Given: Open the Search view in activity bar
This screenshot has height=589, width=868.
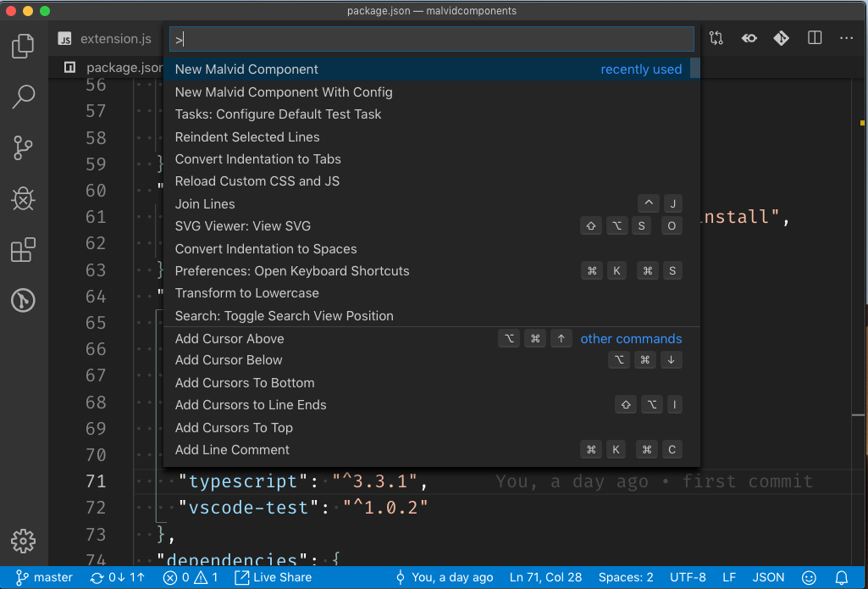Looking at the screenshot, I should (x=23, y=97).
